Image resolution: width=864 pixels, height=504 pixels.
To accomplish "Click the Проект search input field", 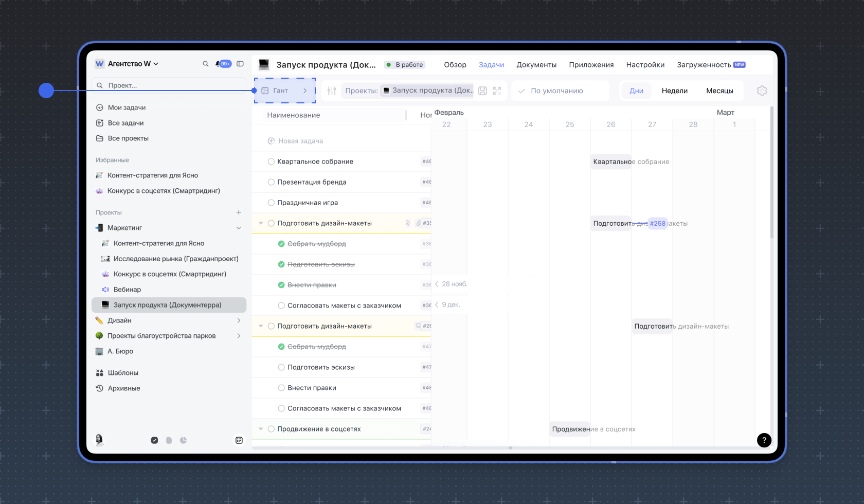I will 170,85.
